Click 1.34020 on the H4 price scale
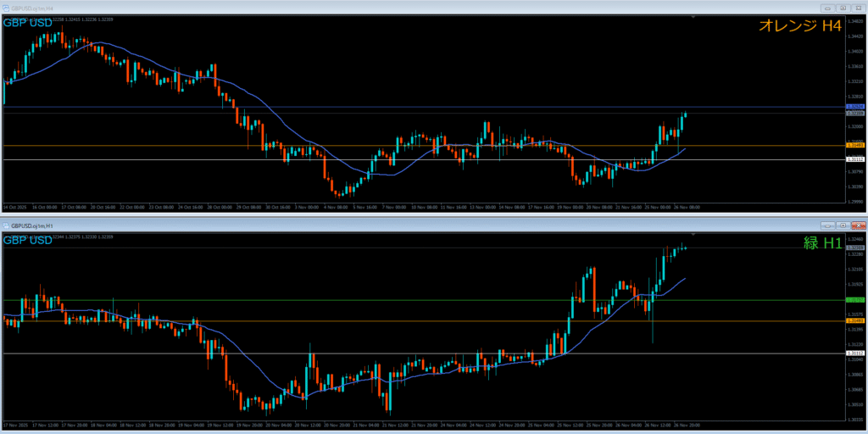 pyautogui.click(x=855, y=51)
